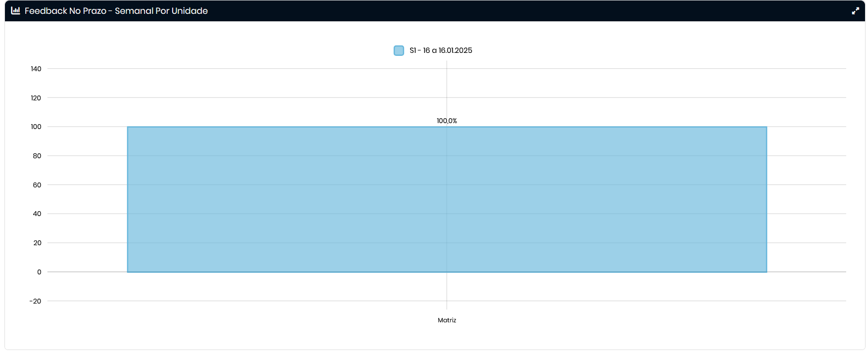Screen dimensions: 868x351
Task: Toggle the "S1 - 16 a 16.01.2025" legend label
Action: (441, 50)
